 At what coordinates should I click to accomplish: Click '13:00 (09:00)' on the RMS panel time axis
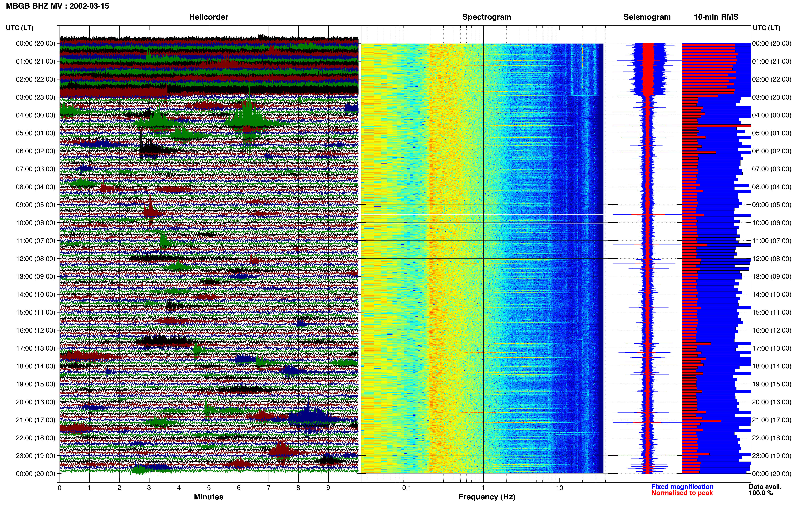(772, 277)
